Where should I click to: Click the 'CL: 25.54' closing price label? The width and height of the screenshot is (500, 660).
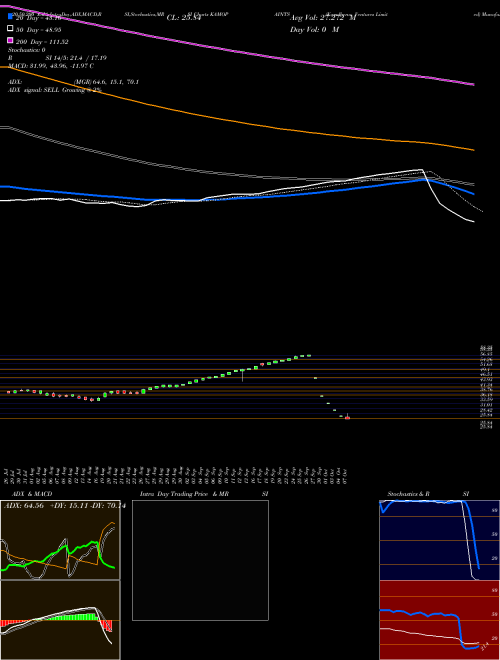pos(184,18)
